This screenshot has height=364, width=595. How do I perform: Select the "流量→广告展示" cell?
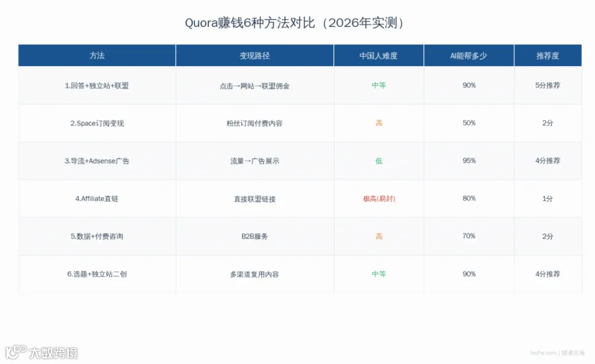[255, 161]
